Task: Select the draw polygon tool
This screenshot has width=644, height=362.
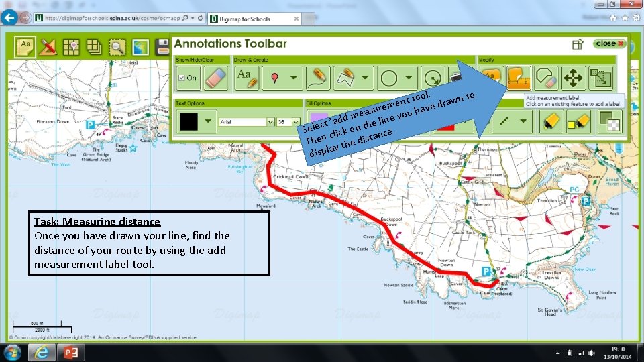Action: pyautogui.click(x=345, y=78)
